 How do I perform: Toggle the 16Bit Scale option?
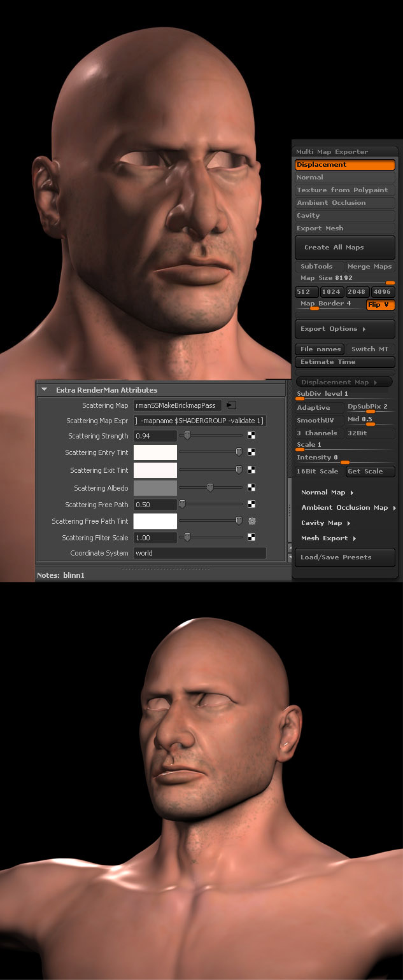tap(319, 472)
